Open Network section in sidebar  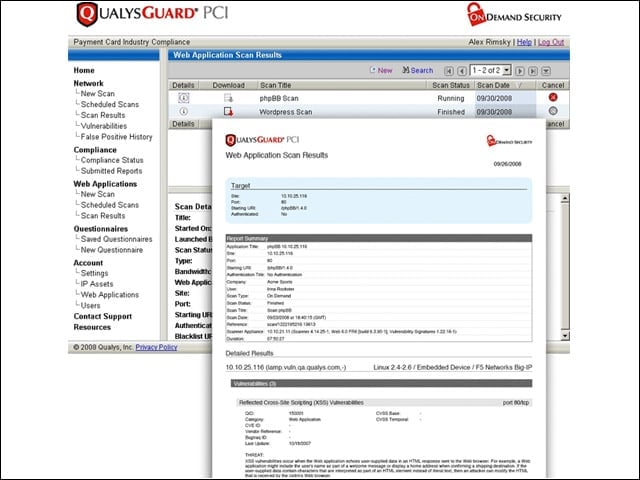[x=89, y=83]
